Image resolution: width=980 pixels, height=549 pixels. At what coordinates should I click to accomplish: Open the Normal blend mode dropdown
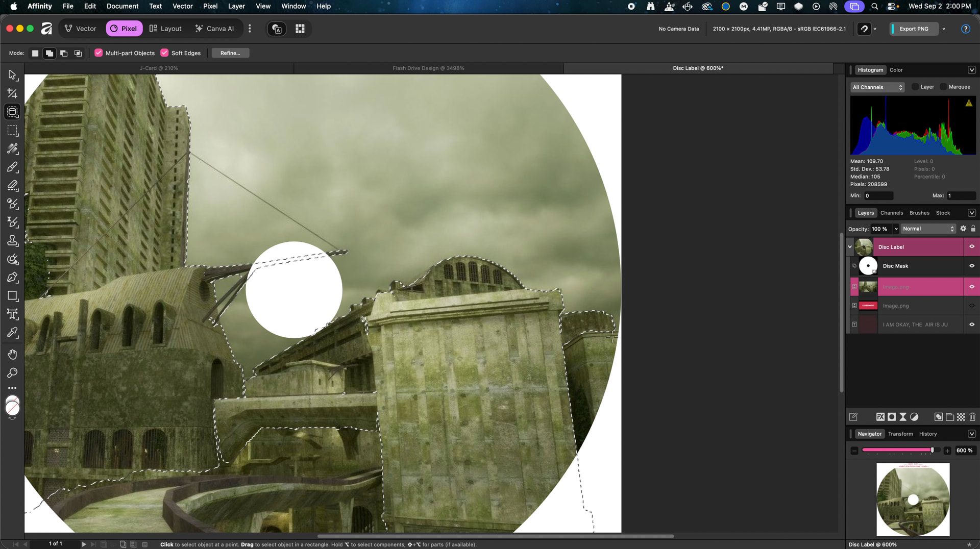[928, 229]
